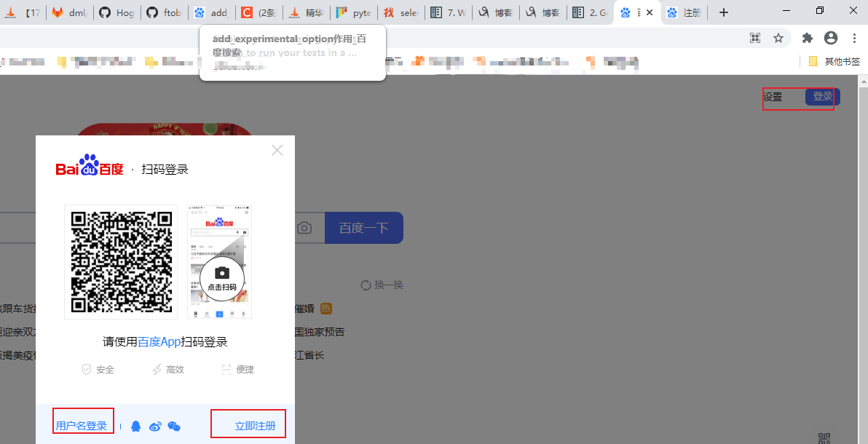
Task: Click the 点击扫码 camera button
Action: [222, 278]
